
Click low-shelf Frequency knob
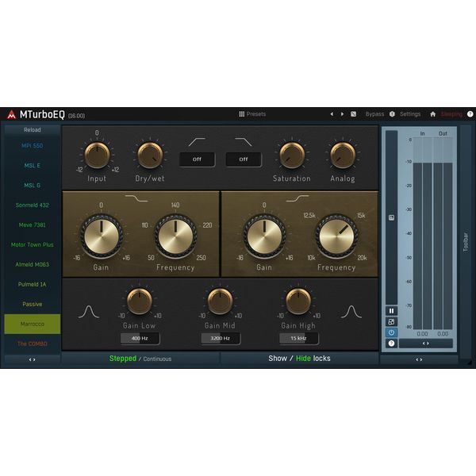click(175, 236)
